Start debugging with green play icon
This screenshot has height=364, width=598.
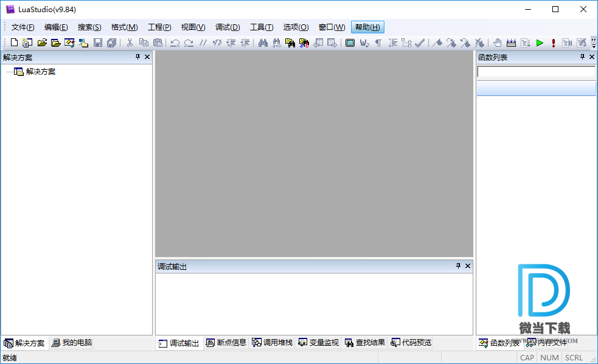point(539,43)
